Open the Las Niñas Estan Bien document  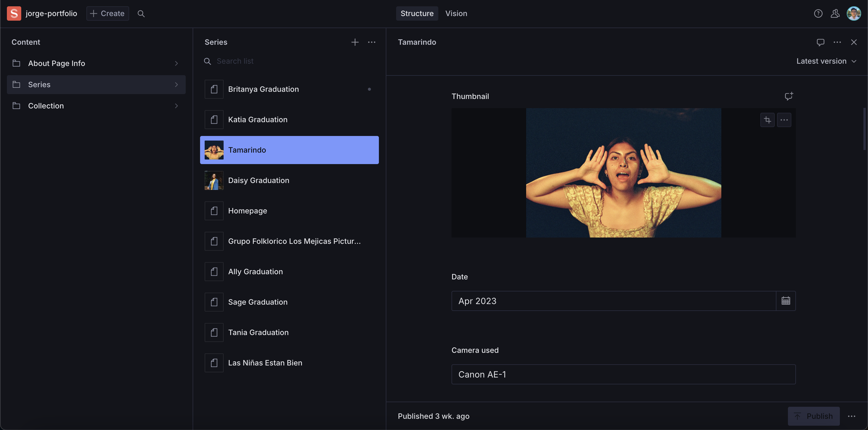(289, 363)
